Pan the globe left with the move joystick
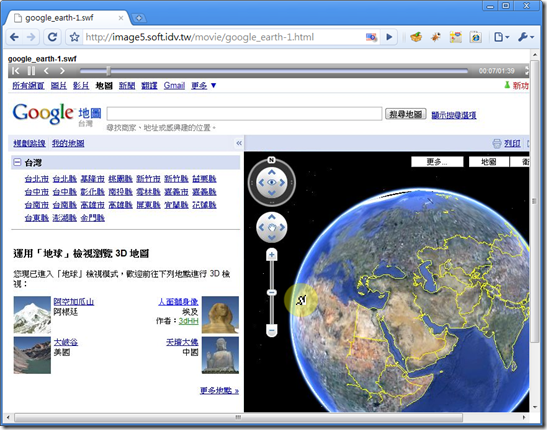This screenshot has width=547, height=430. (x=261, y=227)
